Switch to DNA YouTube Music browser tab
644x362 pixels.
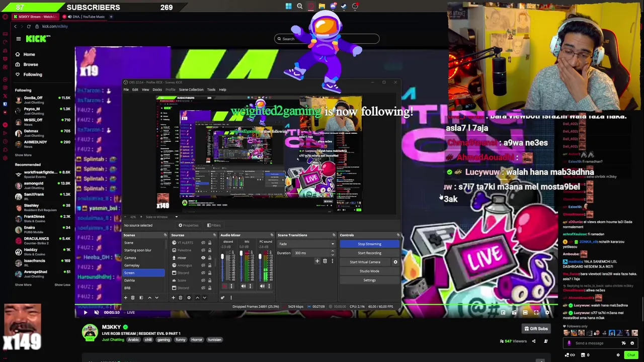pos(86,17)
